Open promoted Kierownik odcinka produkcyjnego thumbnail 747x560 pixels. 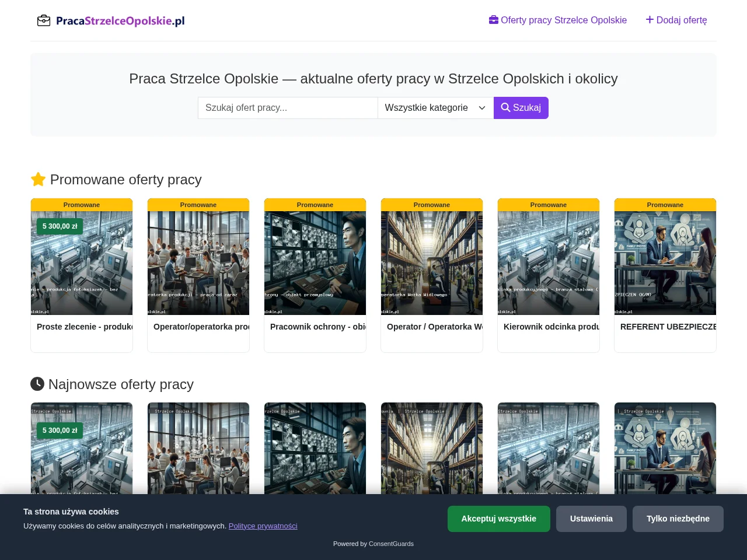pos(549,263)
